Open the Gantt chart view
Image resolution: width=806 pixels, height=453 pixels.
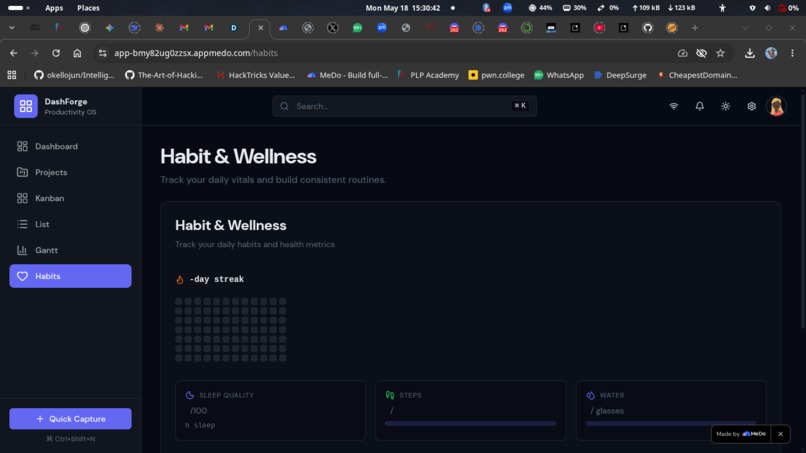tap(70, 250)
